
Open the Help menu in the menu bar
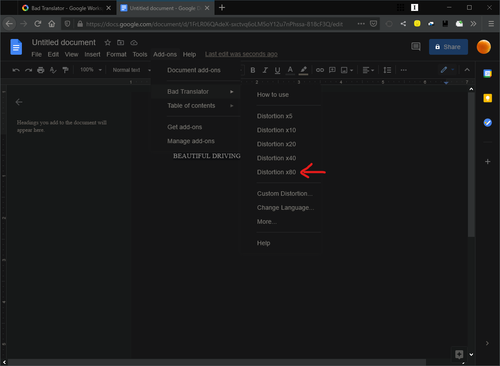(x=189, y=54)
